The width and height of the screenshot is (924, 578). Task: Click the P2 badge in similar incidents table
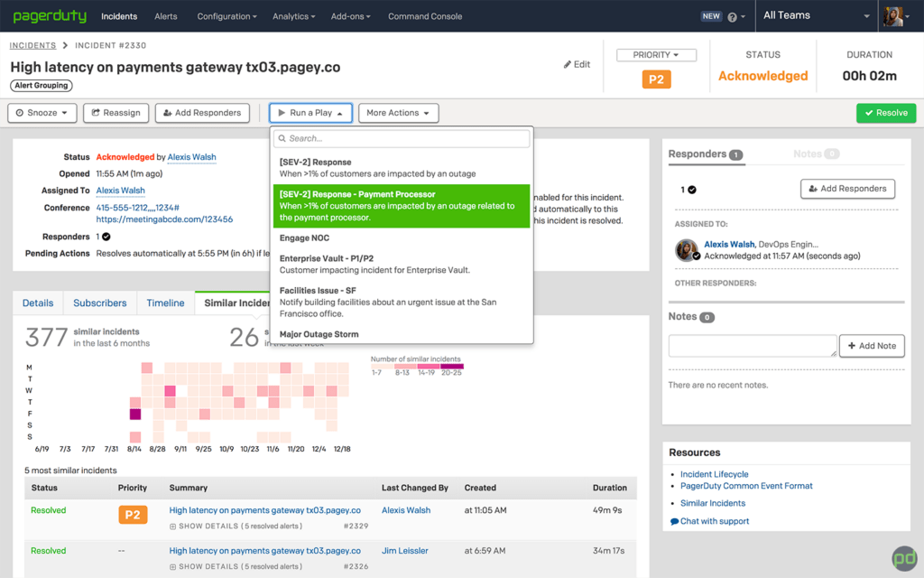(133, 515)
